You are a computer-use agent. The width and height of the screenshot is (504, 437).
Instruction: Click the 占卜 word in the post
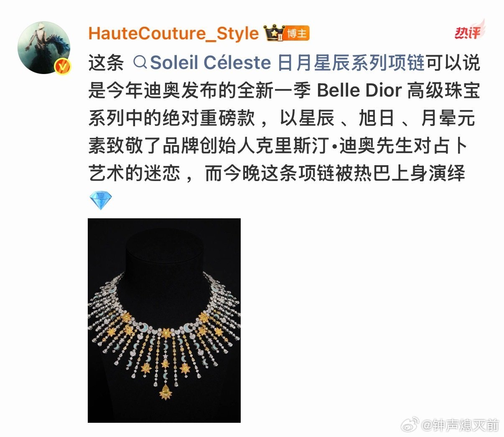[x=450, y=146]
